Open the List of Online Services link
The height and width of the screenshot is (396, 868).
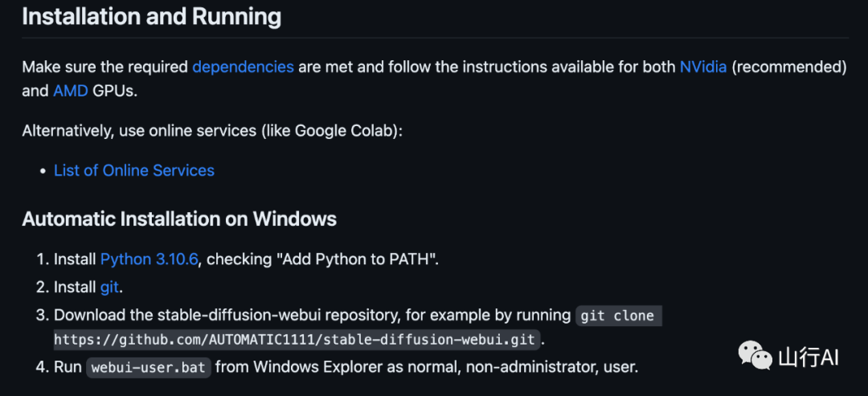[x=134, y=170]
